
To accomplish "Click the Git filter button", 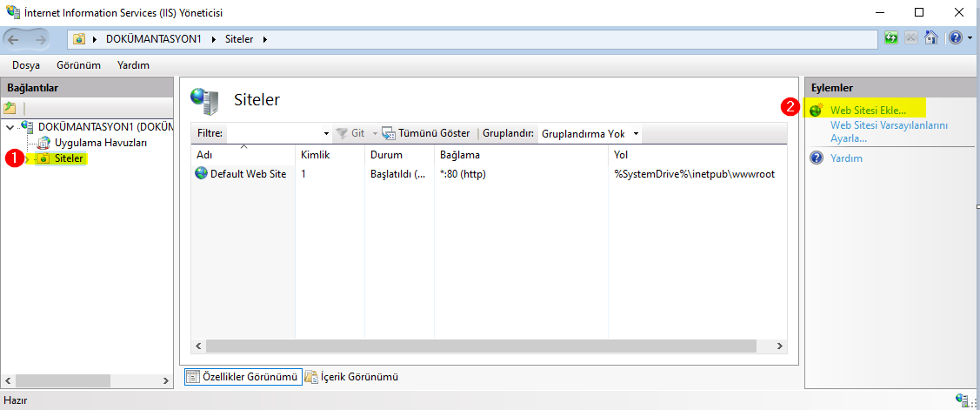I will (x=350, y=133).
